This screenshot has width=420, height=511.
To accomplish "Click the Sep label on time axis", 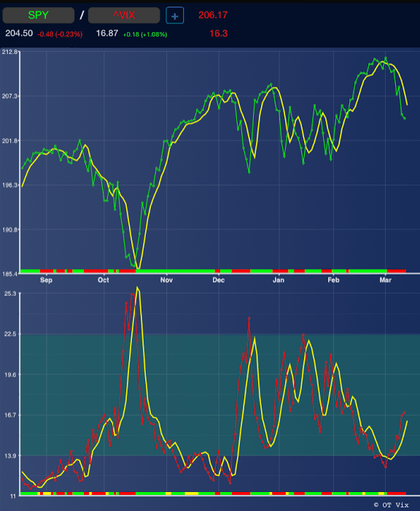I will [46, 280].
